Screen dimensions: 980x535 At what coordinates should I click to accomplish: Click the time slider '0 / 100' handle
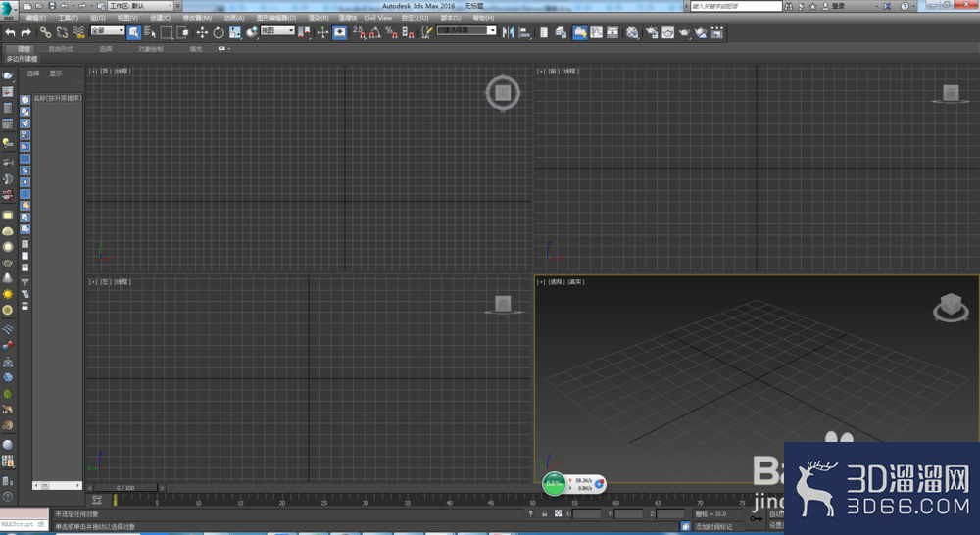[x=125, y=488]
